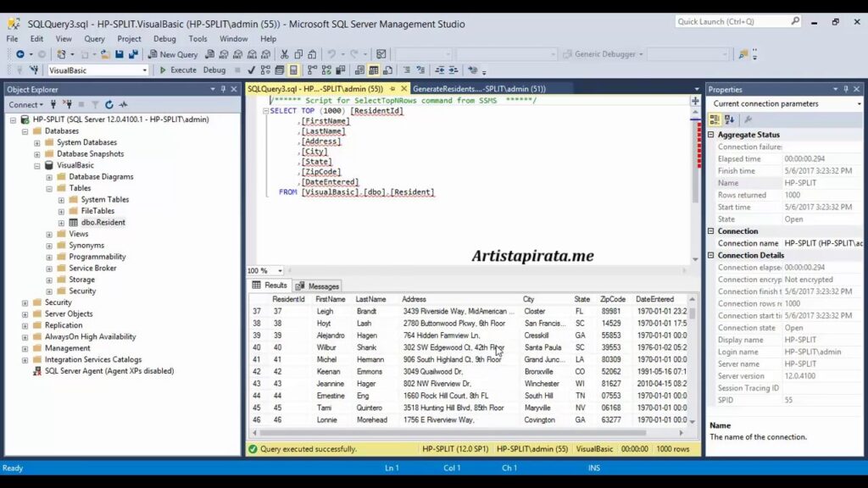Click the Refresh icon in Object Explorer
868x488 pixels.
click(x=109, y=104)
